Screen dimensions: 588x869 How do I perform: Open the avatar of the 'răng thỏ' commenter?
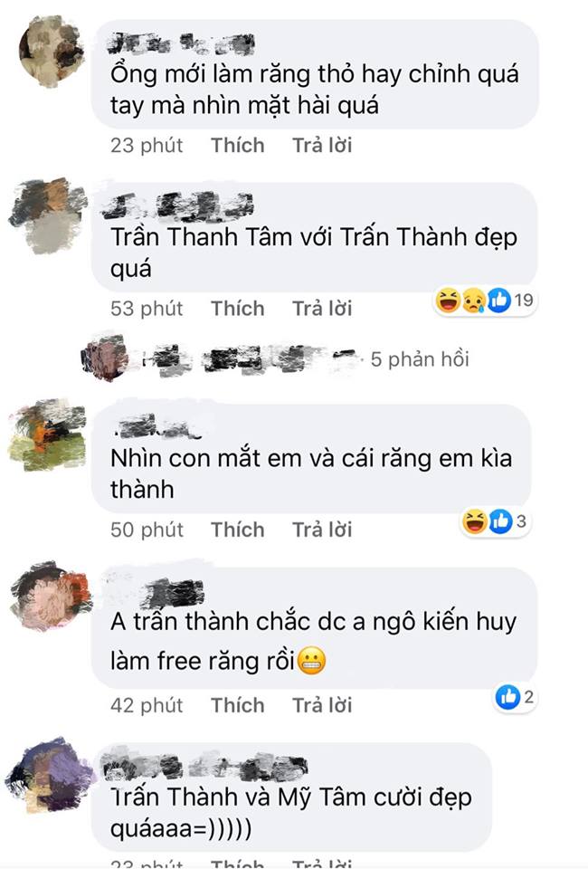pos(51,51)
